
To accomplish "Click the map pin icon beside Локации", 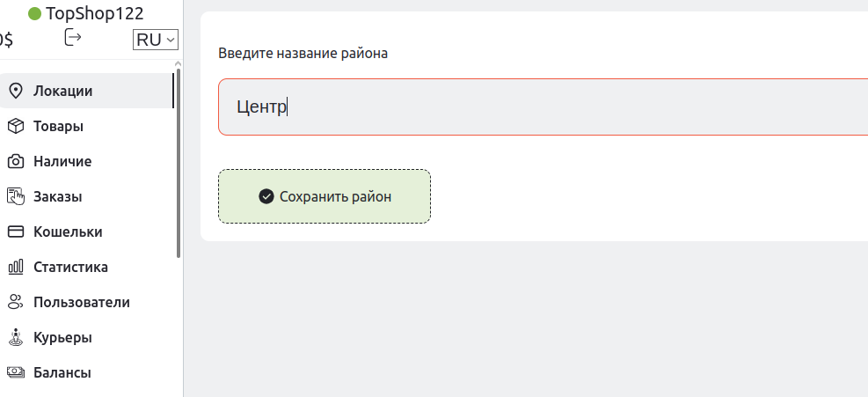I will click(x=15, y=91).
